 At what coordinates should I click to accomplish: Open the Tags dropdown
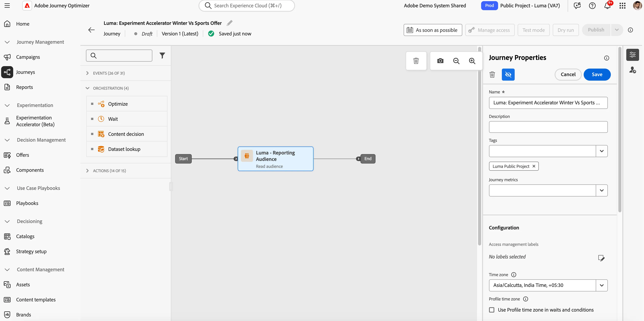coord(602,151)
